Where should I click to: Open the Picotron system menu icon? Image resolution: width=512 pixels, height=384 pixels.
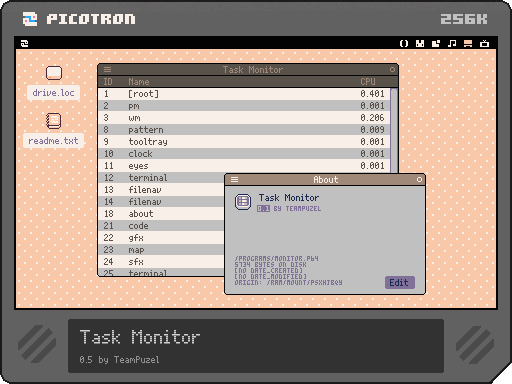(x=25, y=43)
